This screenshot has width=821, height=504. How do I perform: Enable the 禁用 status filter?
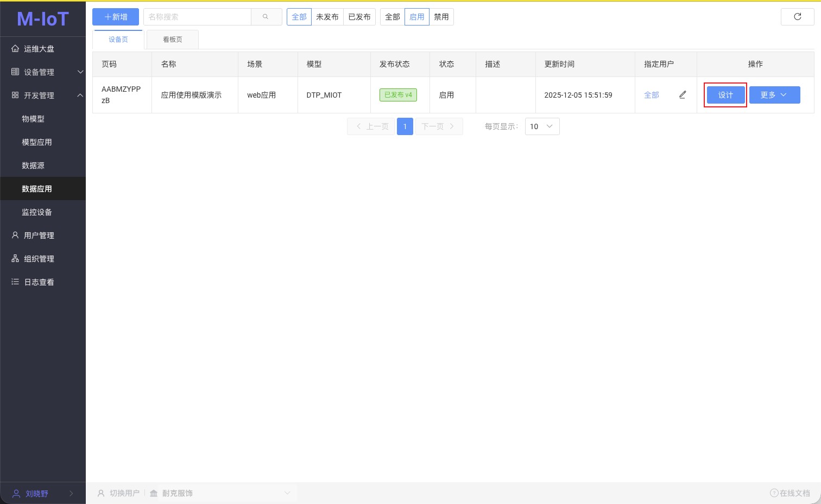tap(441, 16)
